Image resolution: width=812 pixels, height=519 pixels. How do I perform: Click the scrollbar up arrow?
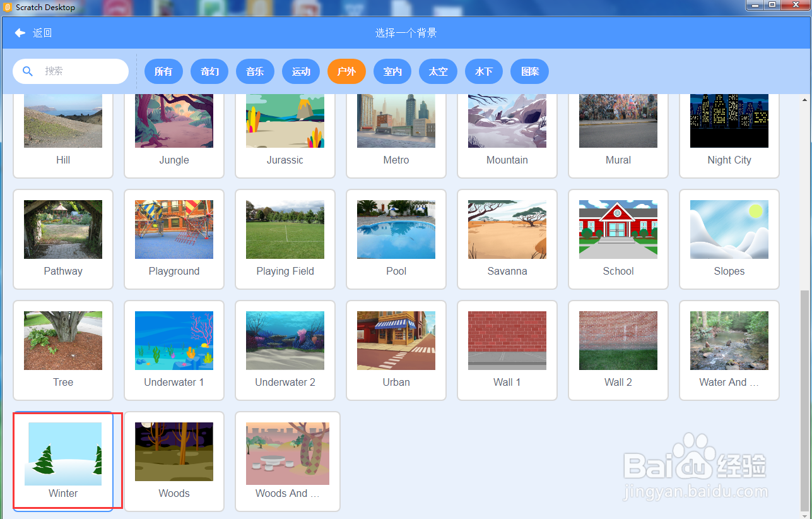[x=804, y=100]
